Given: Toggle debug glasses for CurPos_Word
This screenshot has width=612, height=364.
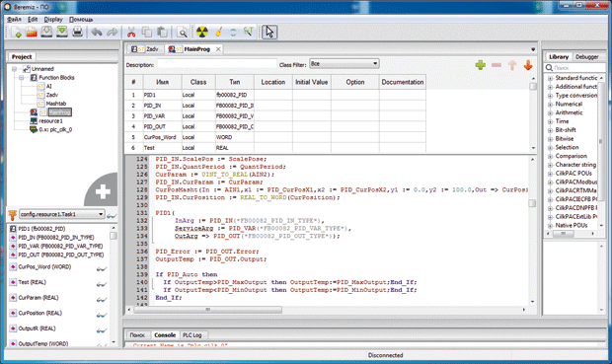Looking at the screenshot, I should (102, 268).
